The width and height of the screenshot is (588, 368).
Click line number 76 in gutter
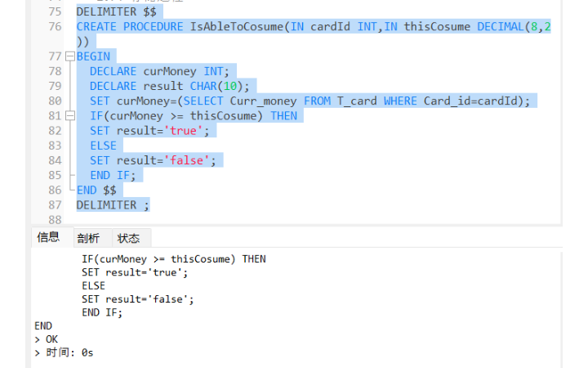click(x=55, y=27)
